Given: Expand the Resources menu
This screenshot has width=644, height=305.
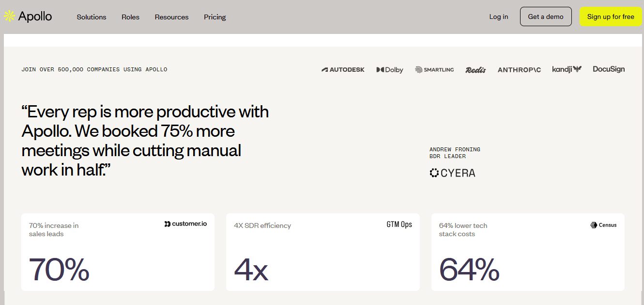Looking at the screenshot, I should (x=171, y=17).
